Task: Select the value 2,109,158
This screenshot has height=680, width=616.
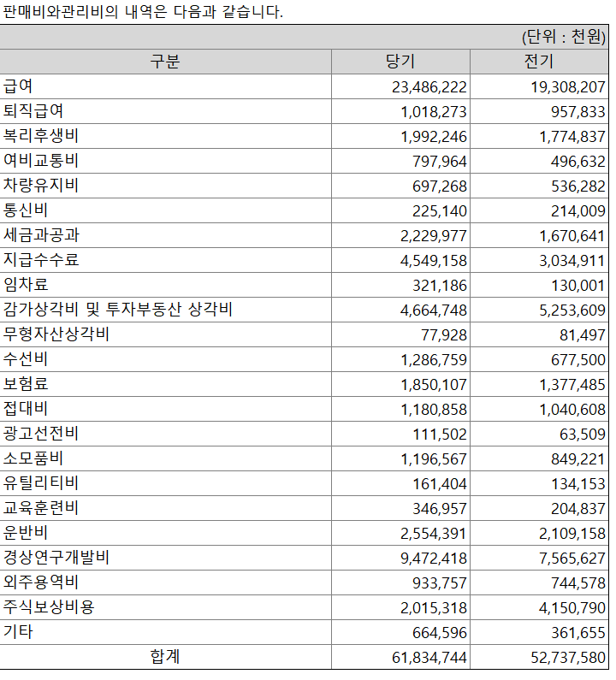Action: (572, 534)
